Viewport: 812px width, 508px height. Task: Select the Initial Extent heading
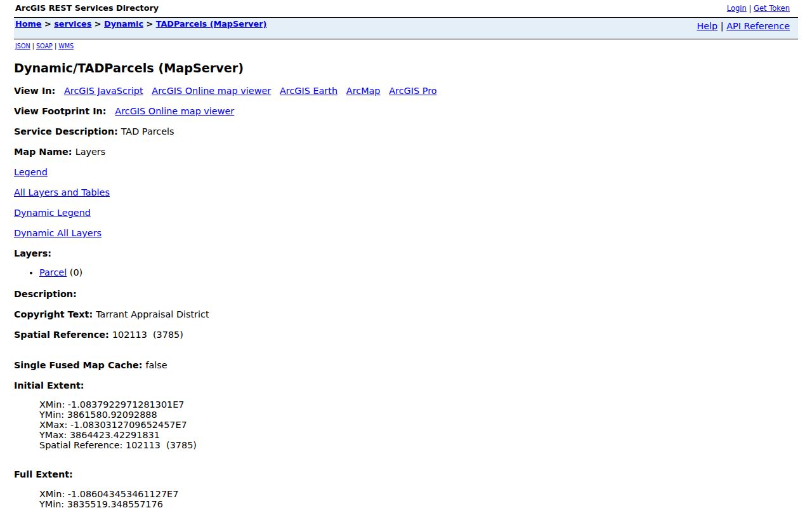tap(49, 385)
